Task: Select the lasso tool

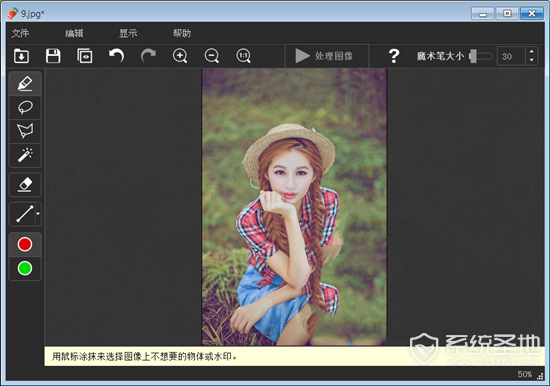Action: pyautogui.click(x=25, y=107)
